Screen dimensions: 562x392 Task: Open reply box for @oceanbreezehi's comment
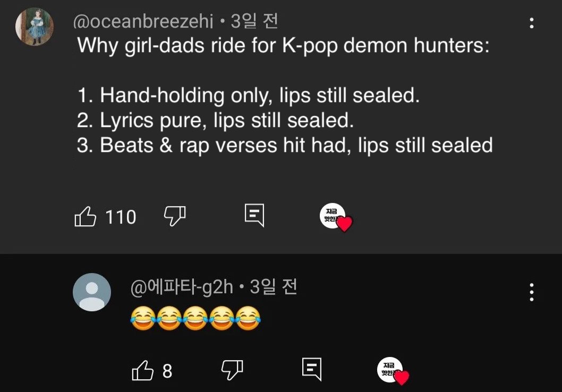click(x=254, y=216)
